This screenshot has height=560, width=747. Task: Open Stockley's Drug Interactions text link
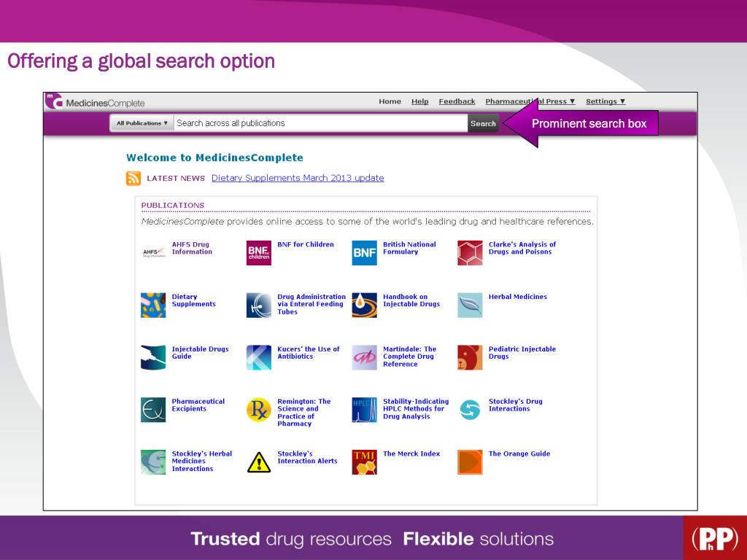pos(516,405)
